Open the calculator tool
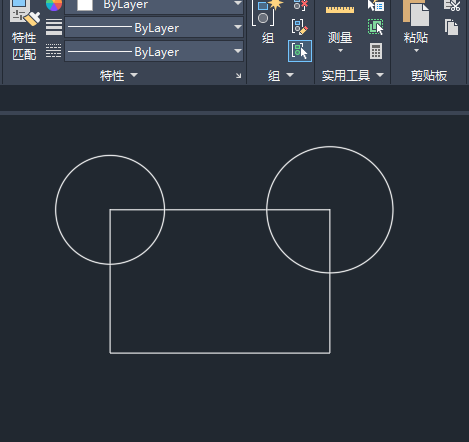469x442 pixels. pyautogui.click(x=376, y=51)
